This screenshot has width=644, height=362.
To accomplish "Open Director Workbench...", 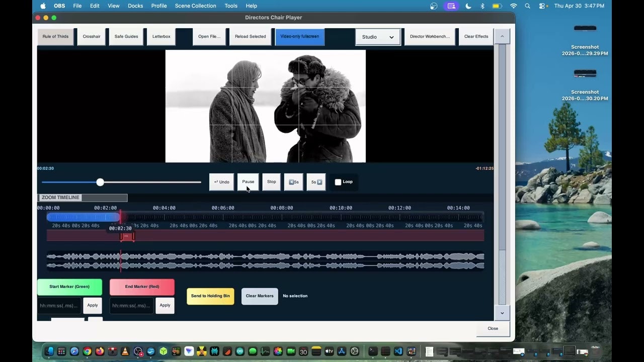I will [x=430, y=37].
